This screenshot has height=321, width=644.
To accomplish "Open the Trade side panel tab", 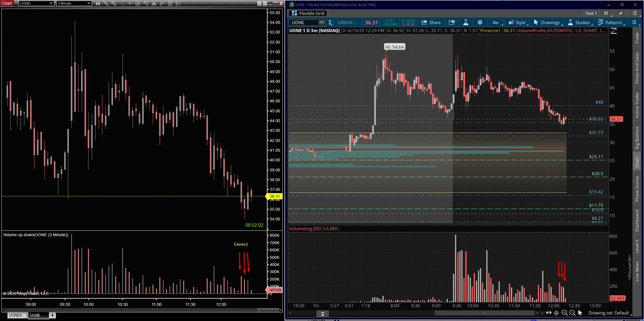I will click(637, 38).
